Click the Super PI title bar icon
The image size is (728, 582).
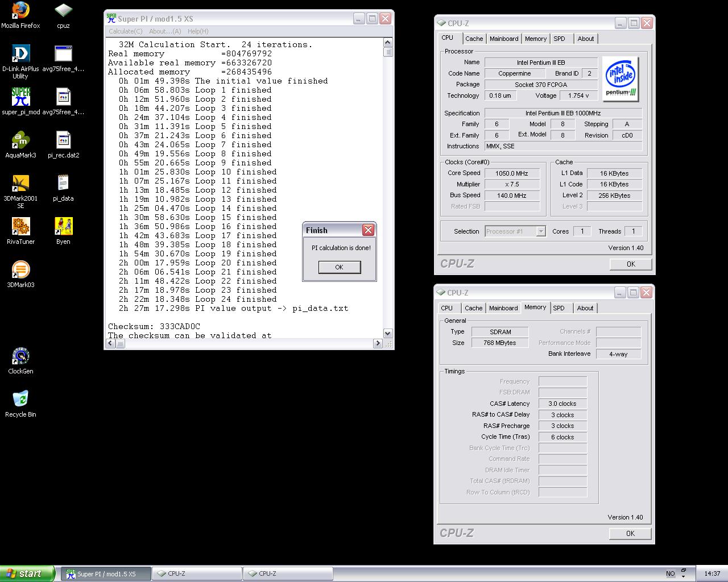pyautogui.click(x=111, y=18)
